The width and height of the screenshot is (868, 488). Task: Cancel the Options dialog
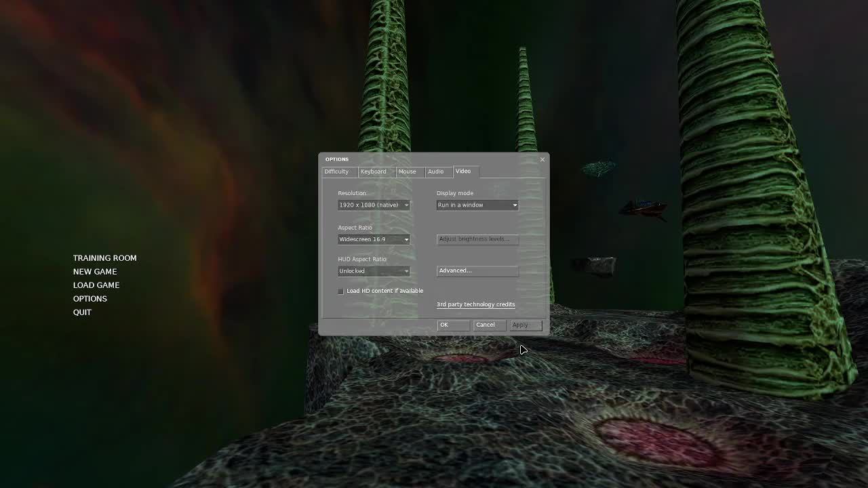(x=490, y=325)
